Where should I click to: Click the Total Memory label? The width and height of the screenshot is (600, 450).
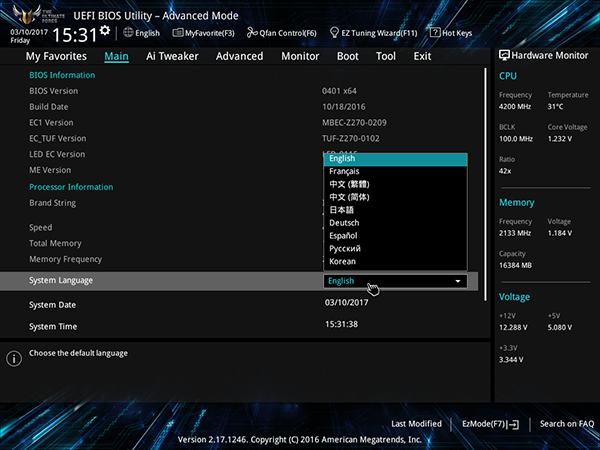[55, 243]
